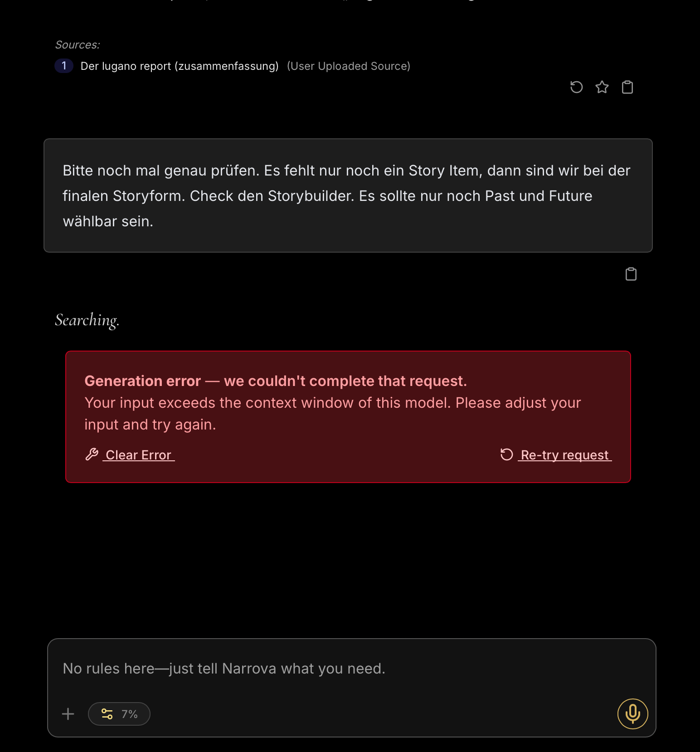Click the User Uploaded Source label
Image resolution: width=700 pixels, height=752 pixels.
[x=348, y=66]
